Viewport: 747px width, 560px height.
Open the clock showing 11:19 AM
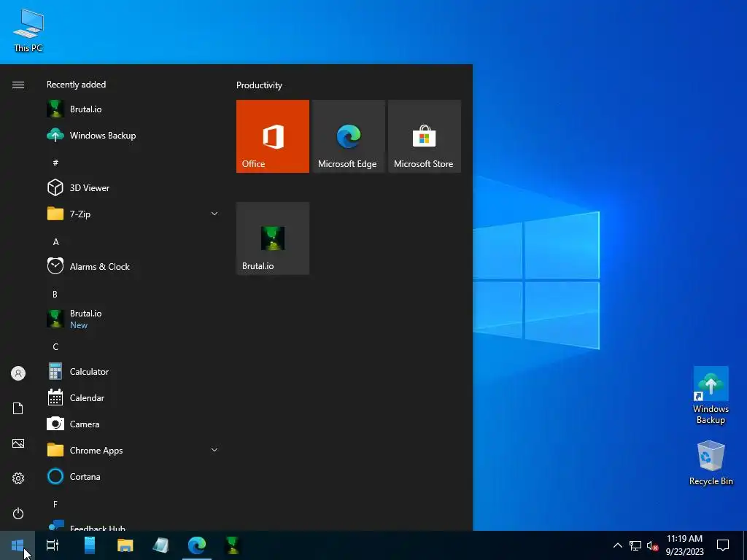[684, 545]
